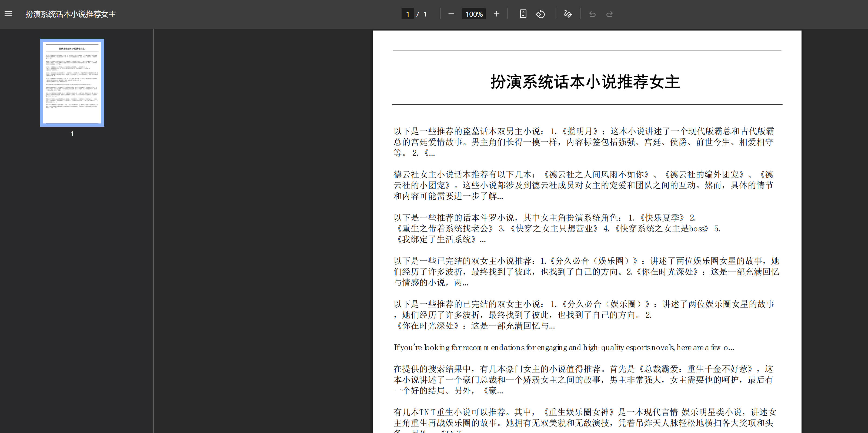Click the total page count after the slash
Image resolution: width=868 pixels, height=433 pixels.
pos(425,14)
